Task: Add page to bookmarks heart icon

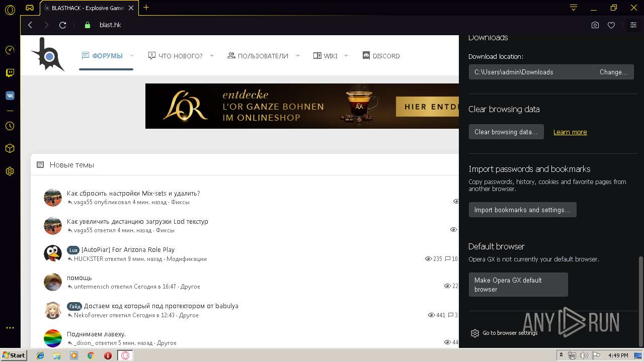Action: tap(611, 25)
